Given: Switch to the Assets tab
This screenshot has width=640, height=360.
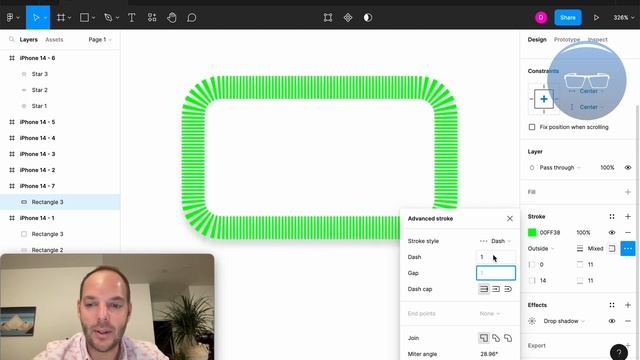Looking at the screenshot, I should tap(54, 40).
